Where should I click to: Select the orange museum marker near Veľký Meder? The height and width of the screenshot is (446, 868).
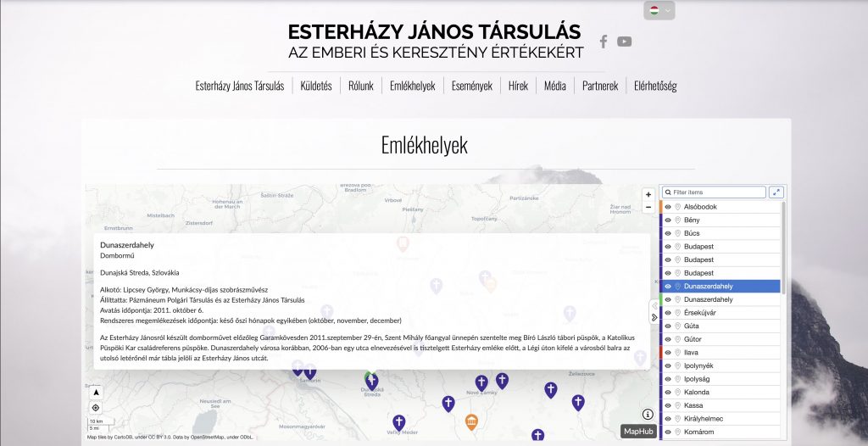click(471, 422)
